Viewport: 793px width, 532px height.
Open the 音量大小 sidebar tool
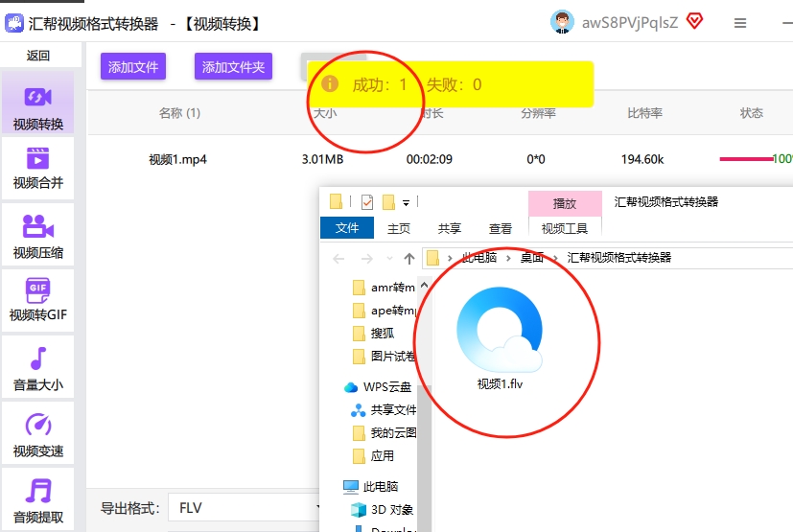point(38,366)
